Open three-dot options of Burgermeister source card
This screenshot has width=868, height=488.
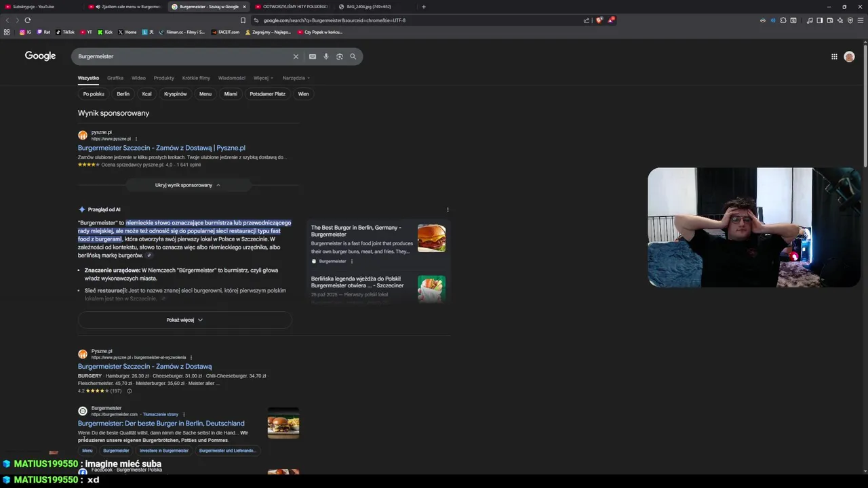click(x=351, y=261)
